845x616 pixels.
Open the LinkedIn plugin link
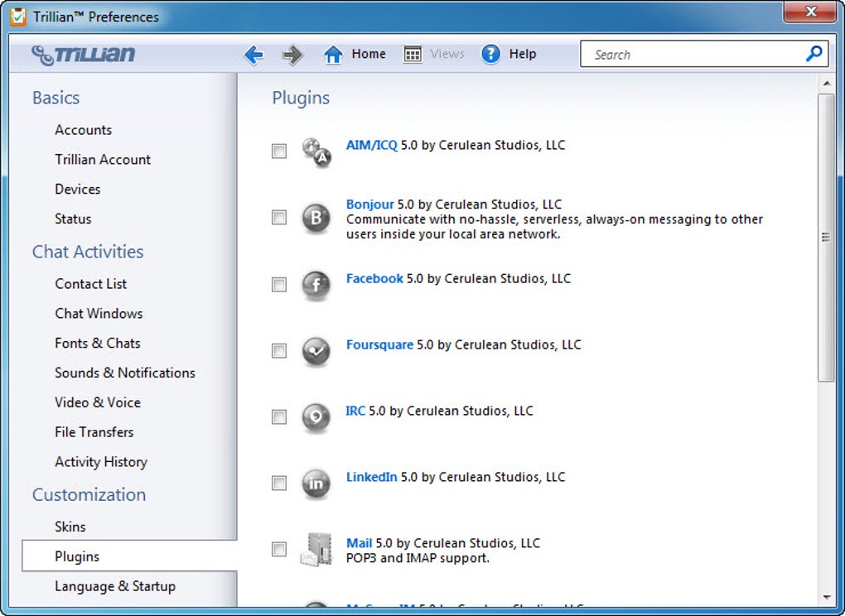(372, 477)
